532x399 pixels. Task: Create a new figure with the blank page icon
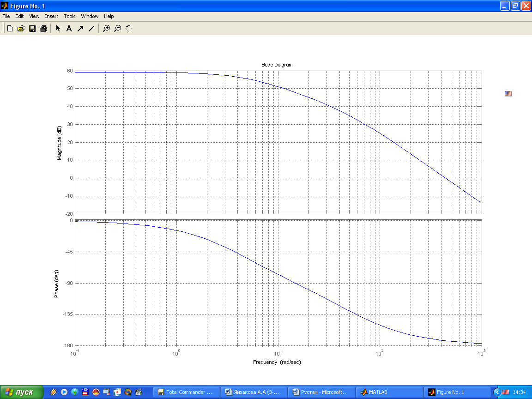10,29
